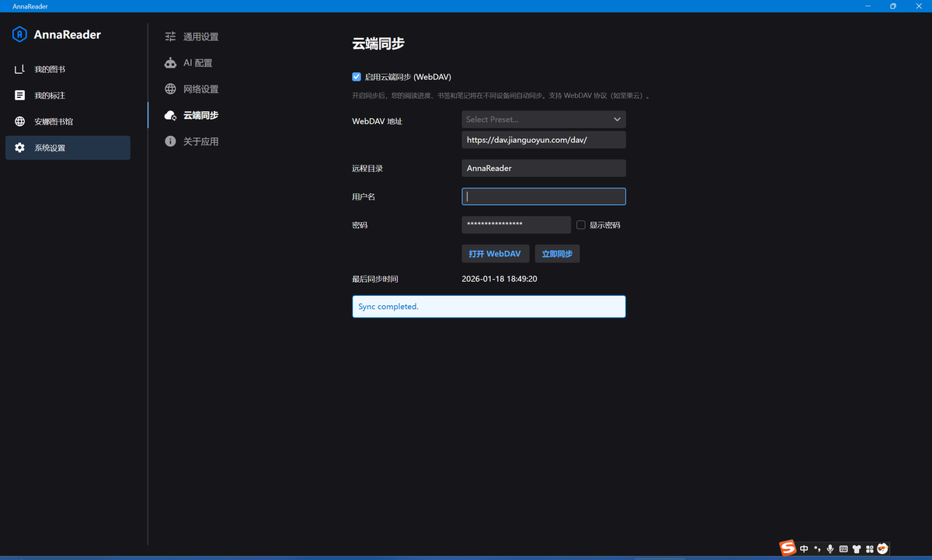
Task: Focus the 用户名 input field
Action: point(544,197)
